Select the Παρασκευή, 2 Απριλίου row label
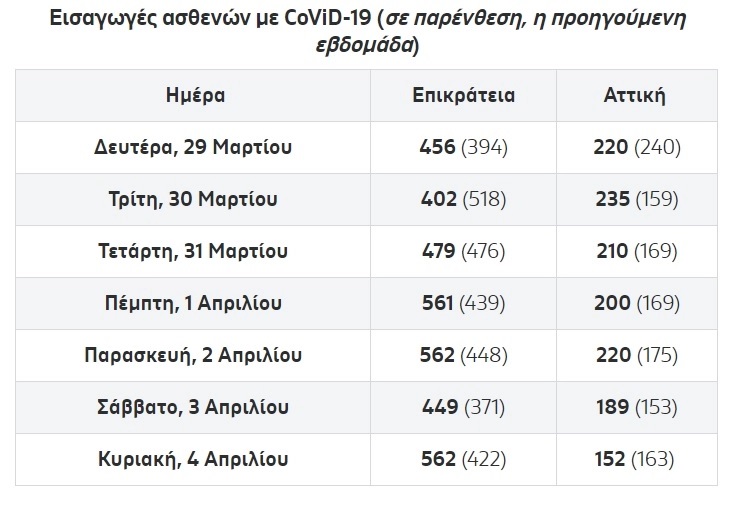 coord(194,355)
